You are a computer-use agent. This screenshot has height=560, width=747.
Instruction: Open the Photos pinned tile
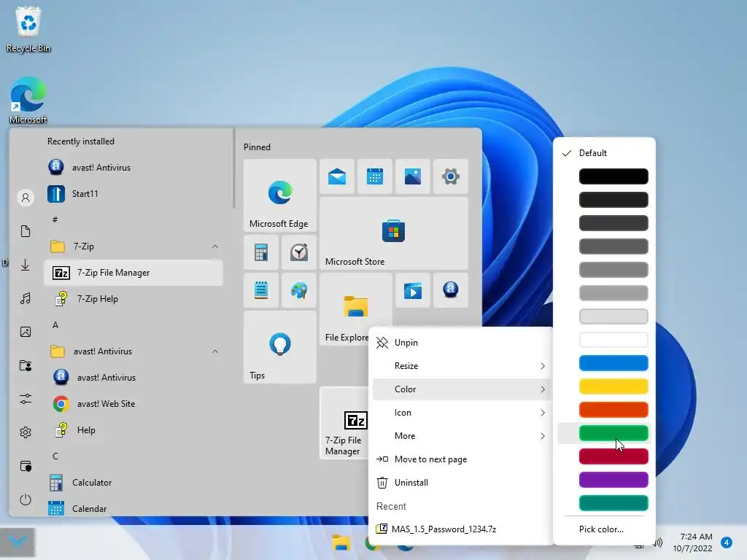pyautogui.click(x=413, y=176)
